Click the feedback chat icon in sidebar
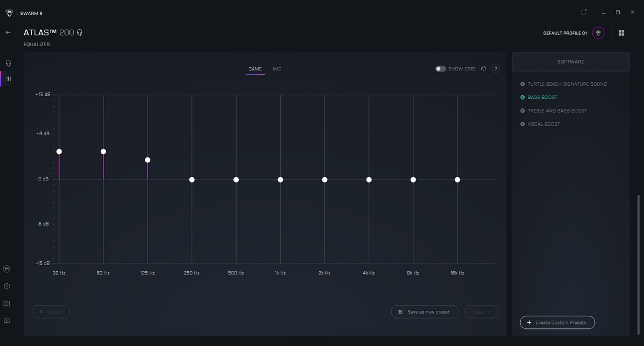 tap(7, 321)
